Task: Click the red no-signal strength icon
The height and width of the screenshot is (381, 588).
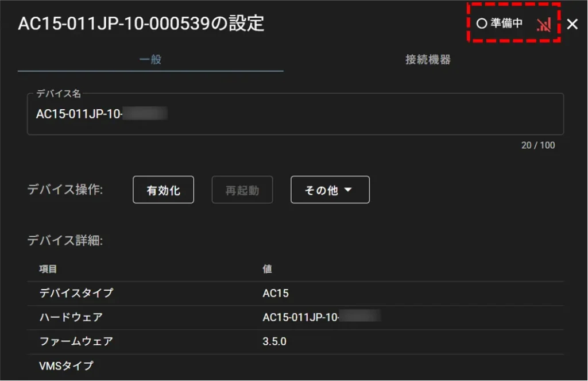Action: click(543, 24)
